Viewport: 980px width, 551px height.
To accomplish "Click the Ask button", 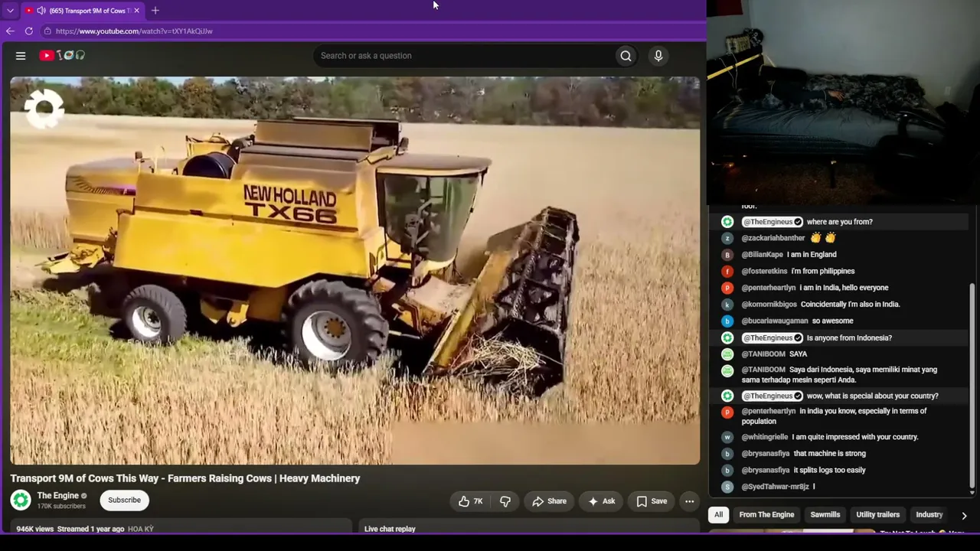I will click(x=601, y=501).
